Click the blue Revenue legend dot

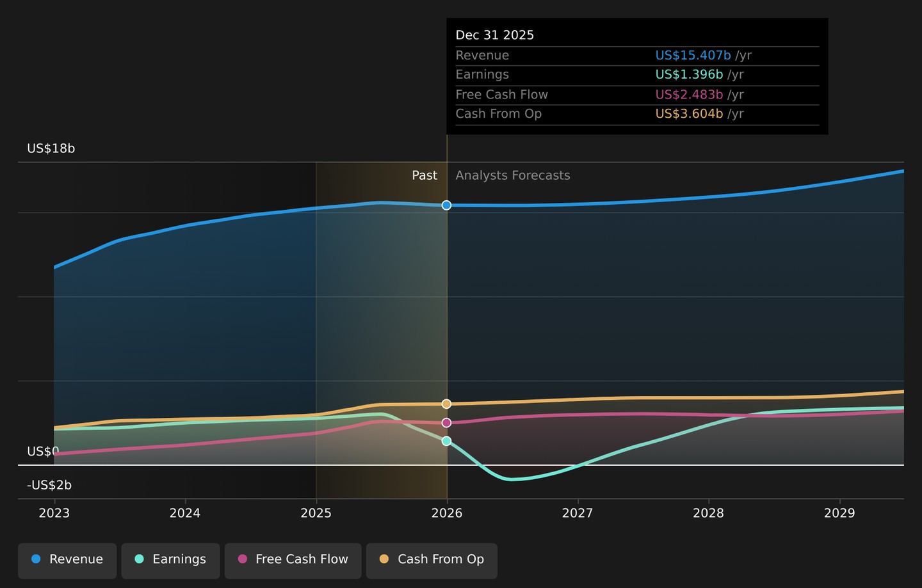pyautogui.click(x=36, y=559)
